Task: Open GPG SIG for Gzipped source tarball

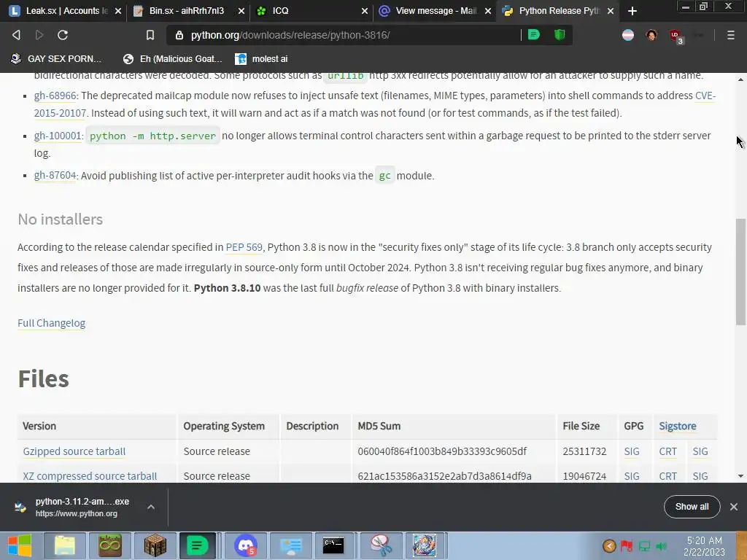Action: tap(632, 451)
